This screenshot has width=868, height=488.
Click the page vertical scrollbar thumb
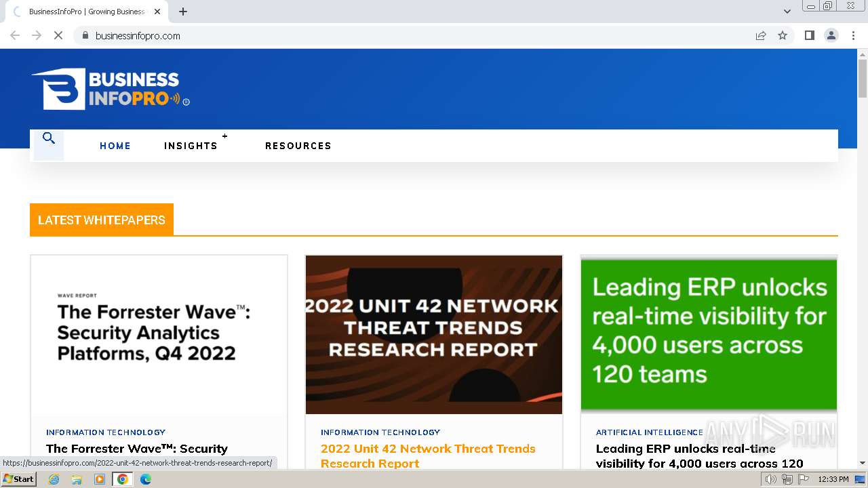click(x=863, y=78)
